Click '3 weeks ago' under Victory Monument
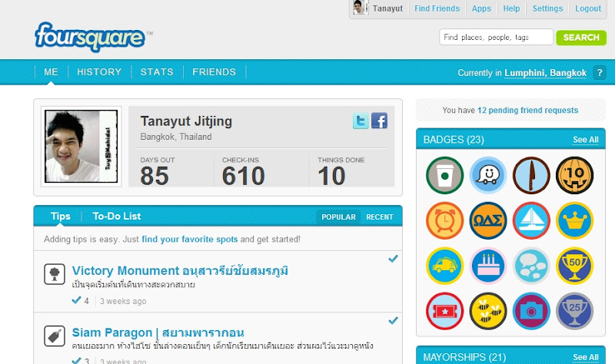615x364 pixels. (123, 301)
